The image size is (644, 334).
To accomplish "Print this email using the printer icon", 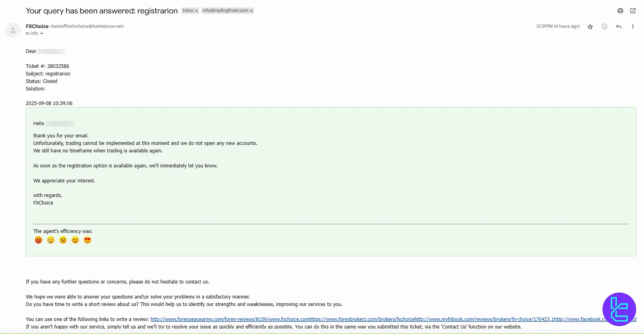I will pyautogui.click(x=620, y=11).
